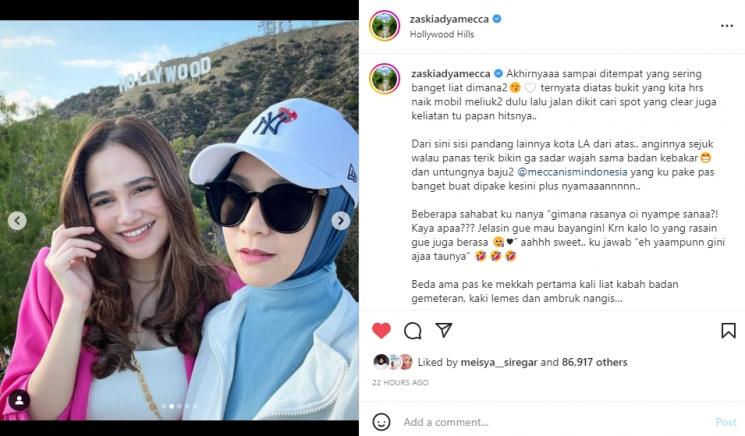This screenshot has height=436, width=745.
Task: Share post using paper plane icon
Action: tap(443, 330)
